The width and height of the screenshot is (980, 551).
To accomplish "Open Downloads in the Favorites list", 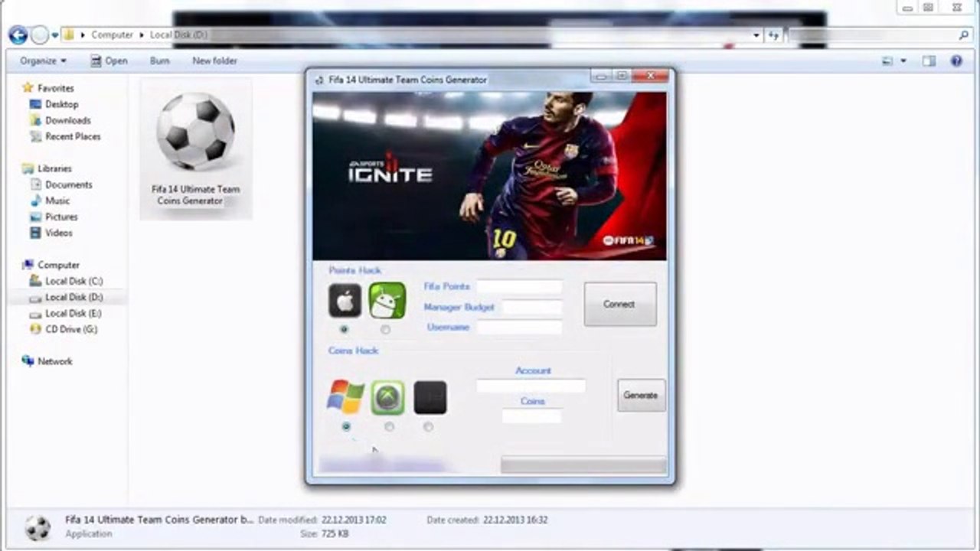I will tap(60, 120).
